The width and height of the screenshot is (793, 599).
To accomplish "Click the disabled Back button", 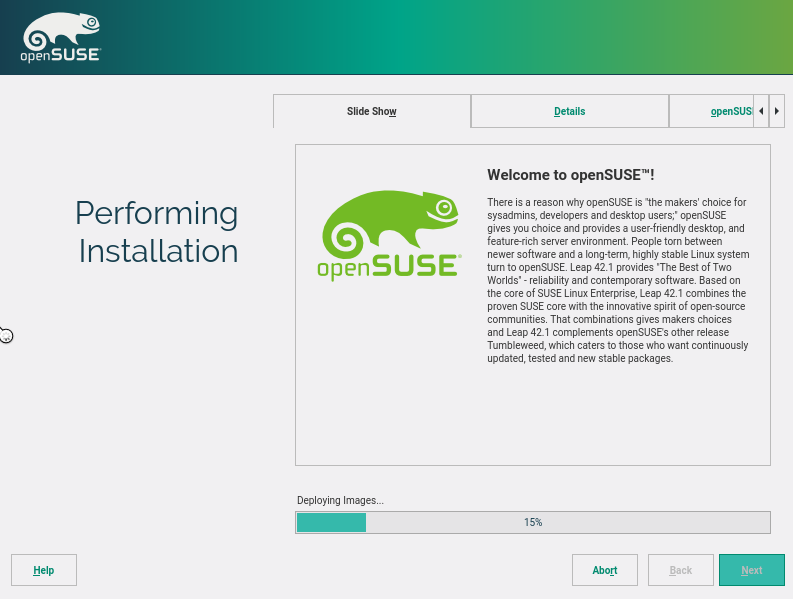I will coord(681,570).
